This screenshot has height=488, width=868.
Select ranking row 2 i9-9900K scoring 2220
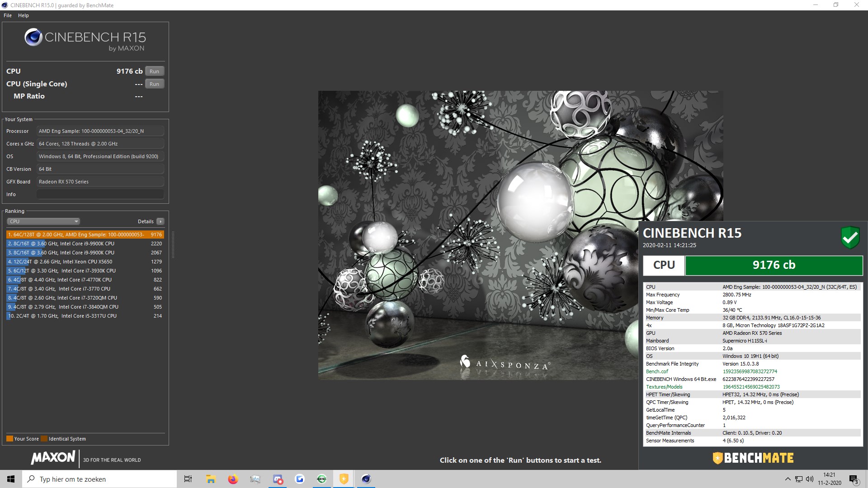point(85,244)
